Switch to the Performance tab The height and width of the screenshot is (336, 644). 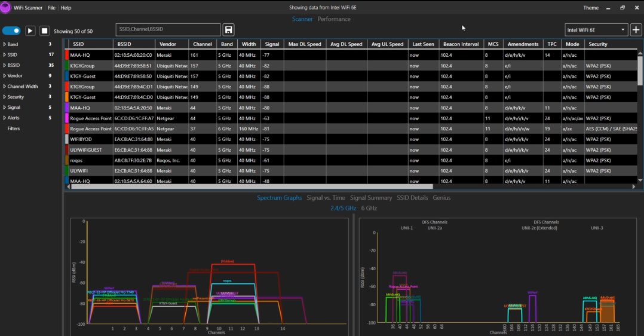click(x=334, y=19)
